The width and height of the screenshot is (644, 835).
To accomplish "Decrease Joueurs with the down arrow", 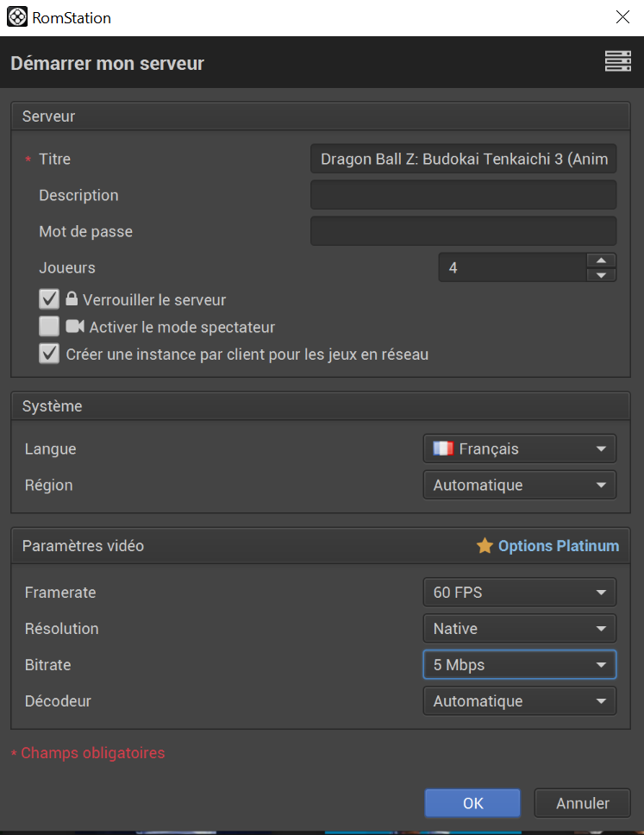I will 602,275.
